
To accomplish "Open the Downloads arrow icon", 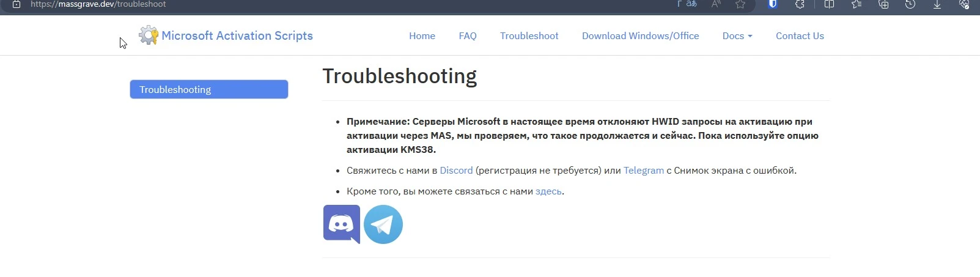I will tap(937, 4).
